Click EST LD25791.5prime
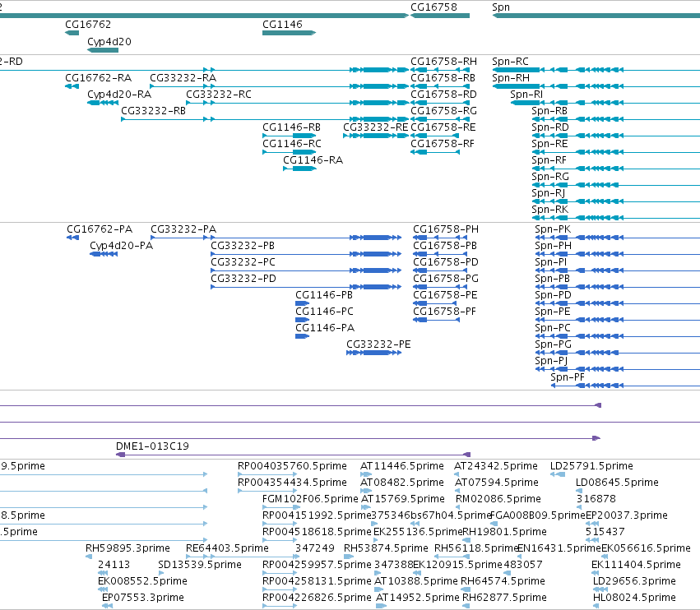The height and width of the screenshot is (610, 700). (591, 466)
